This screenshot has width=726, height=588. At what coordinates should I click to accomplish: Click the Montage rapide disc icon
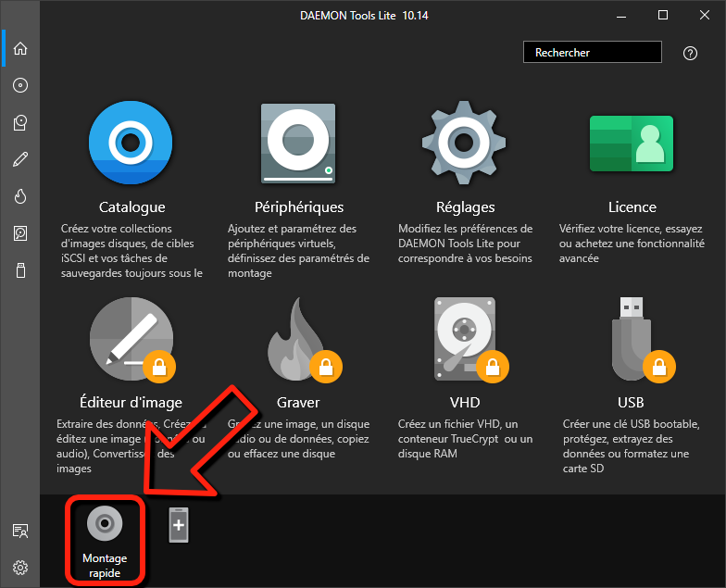tap(105, 524)
